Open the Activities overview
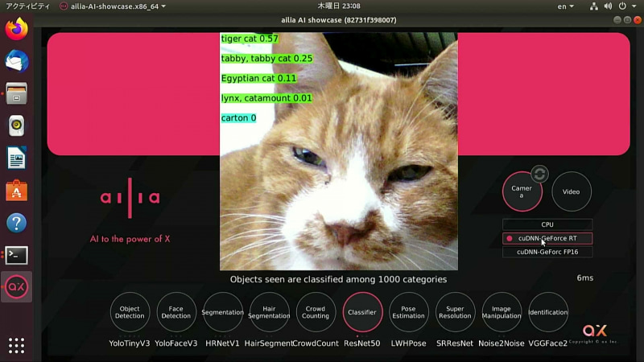The width and height of the screenshot is (644, 362). click(x=27, y=6)
